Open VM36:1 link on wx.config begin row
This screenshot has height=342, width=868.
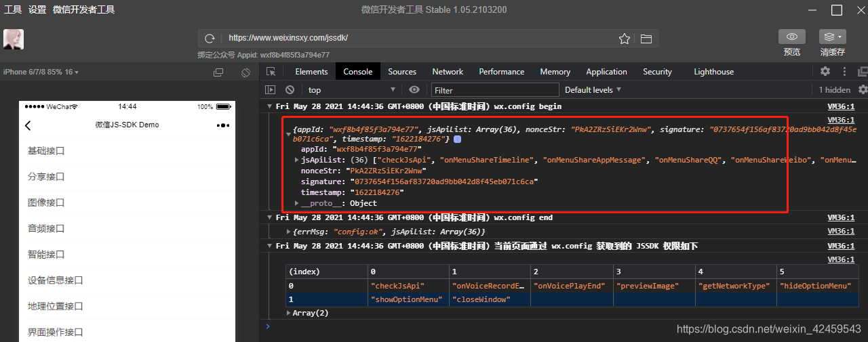click(x=841, y=106)
